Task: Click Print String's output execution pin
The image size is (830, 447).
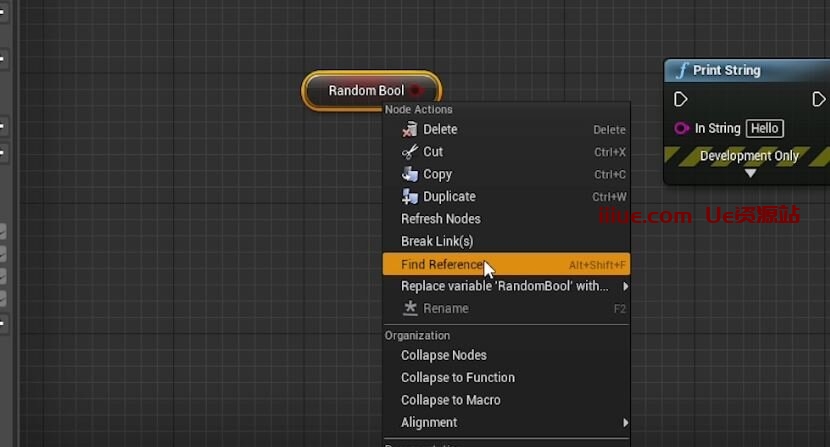Action: coord(818,100)
